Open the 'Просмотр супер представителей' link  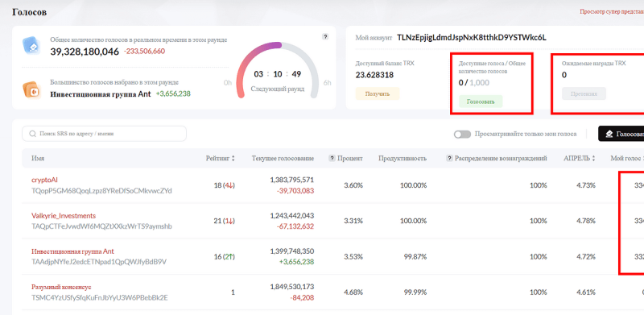[x=612, y=11]
